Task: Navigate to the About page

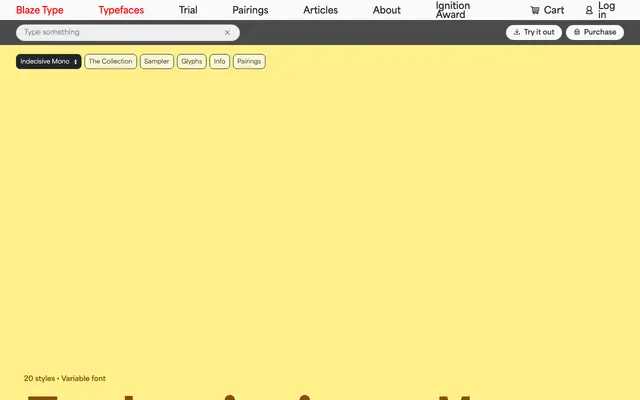Action: (x=387, y=10)
